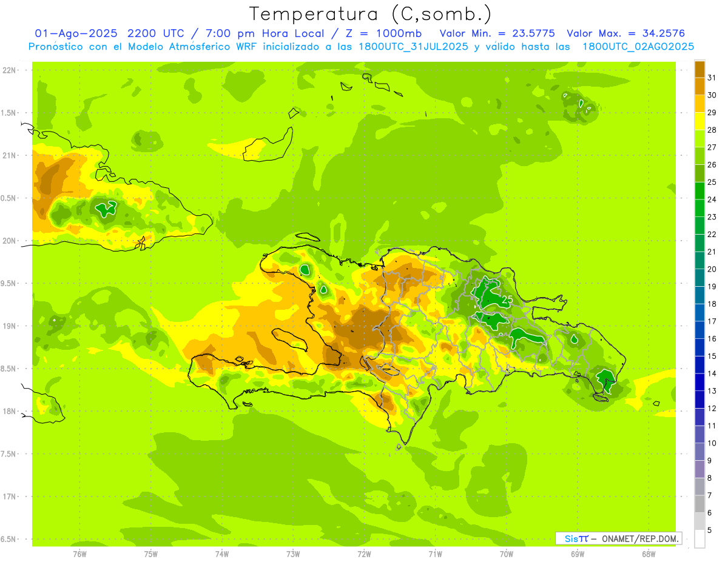Click the colorbar label "31"
The width and height of the screenshot is (728, 562).
tap(713, 78)
